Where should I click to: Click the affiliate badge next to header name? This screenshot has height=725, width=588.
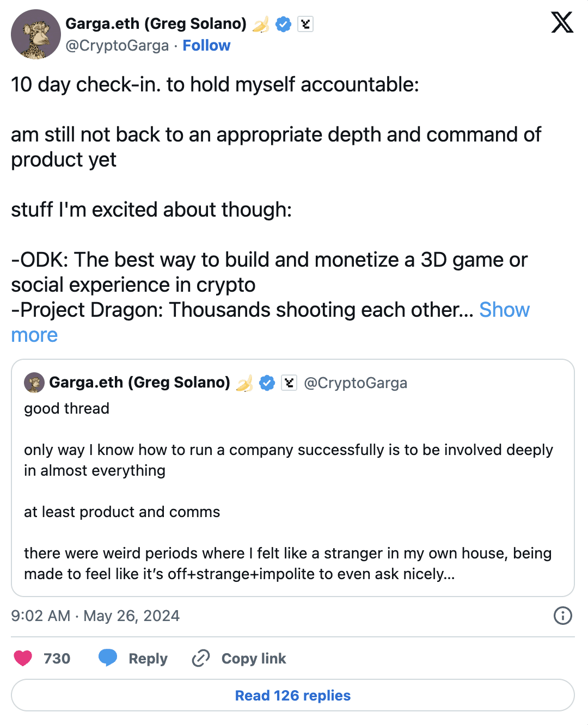[305, 24]
